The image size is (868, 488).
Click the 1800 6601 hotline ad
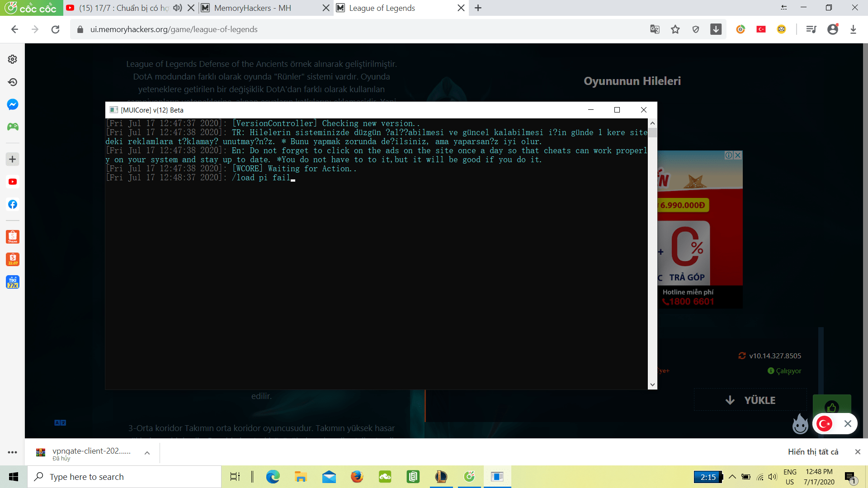(689, 301)
